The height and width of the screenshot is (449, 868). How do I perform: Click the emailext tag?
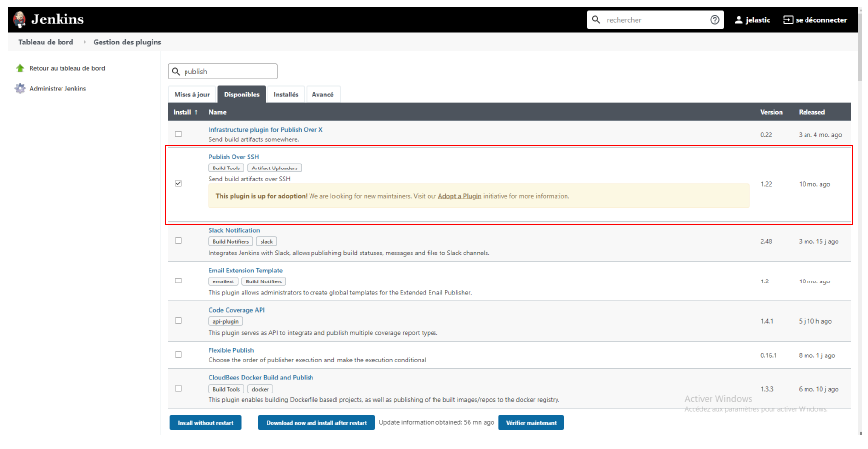223,281
